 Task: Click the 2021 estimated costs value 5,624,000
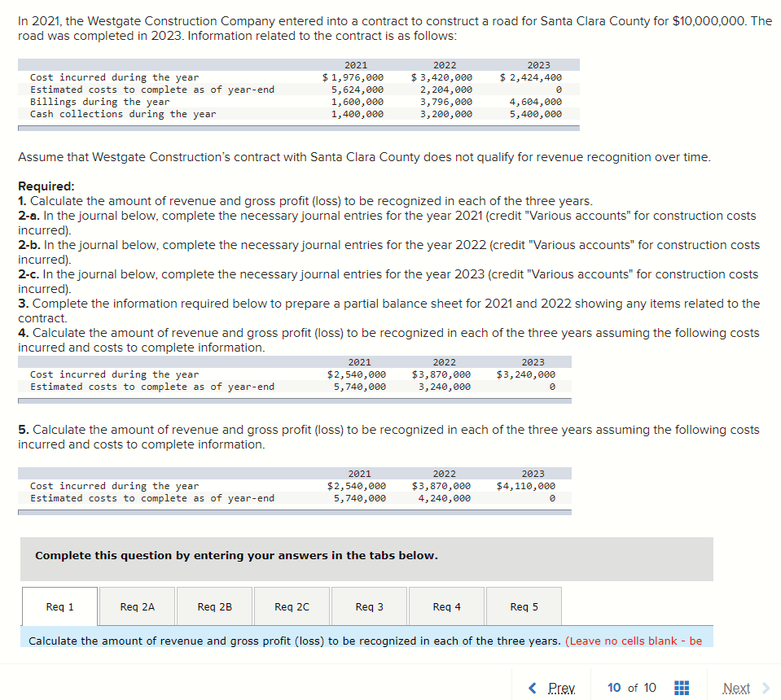[358, 90]
